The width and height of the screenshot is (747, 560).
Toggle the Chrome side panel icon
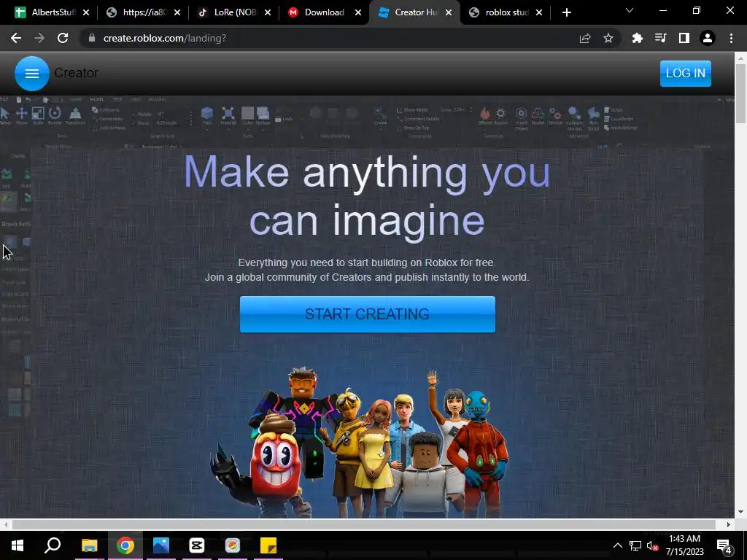(x=684, y=38)
